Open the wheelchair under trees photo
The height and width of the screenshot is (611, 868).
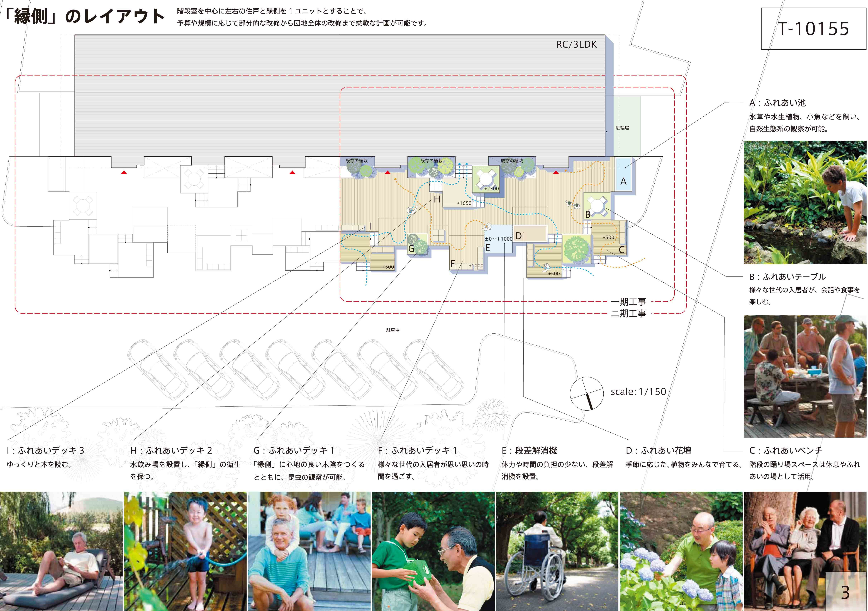(x=557, y=551)
